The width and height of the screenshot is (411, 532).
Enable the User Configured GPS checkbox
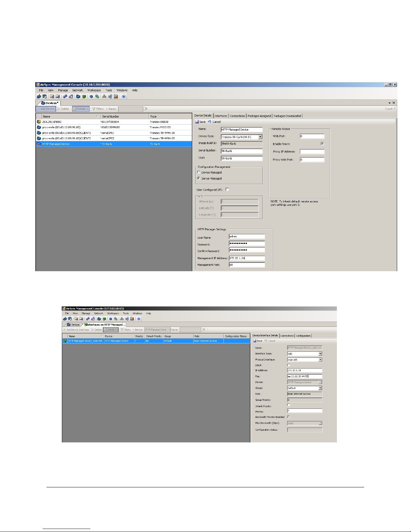(x=227, y=190)
